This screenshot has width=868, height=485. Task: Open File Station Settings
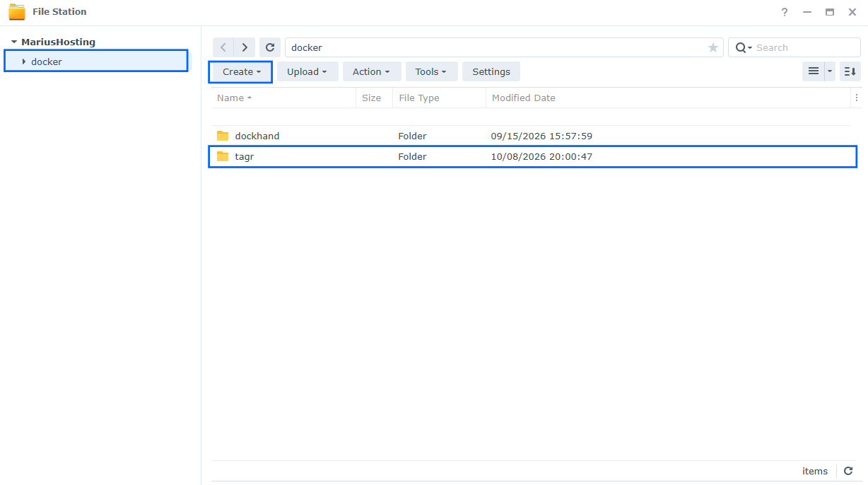point(491,71)
